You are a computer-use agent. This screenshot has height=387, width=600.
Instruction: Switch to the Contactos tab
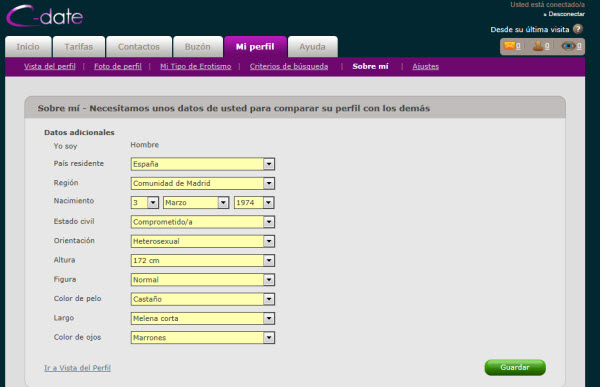[x=139, y=47]
